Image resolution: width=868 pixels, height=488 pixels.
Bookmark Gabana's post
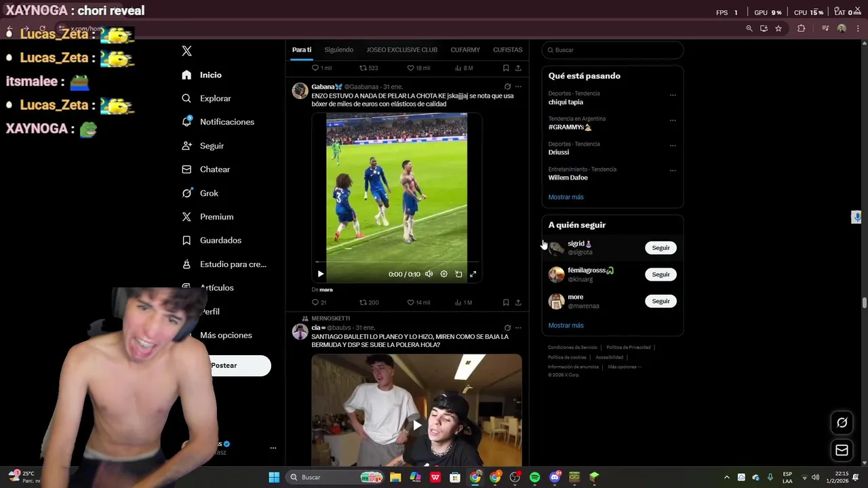pyautogui.click(x=506, y=302)
